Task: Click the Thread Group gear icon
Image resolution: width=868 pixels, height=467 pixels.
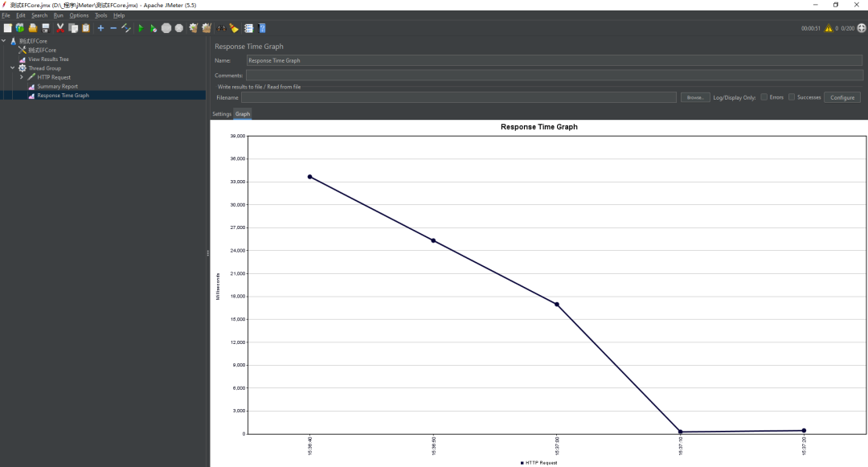Action: (x=23, y=68)
